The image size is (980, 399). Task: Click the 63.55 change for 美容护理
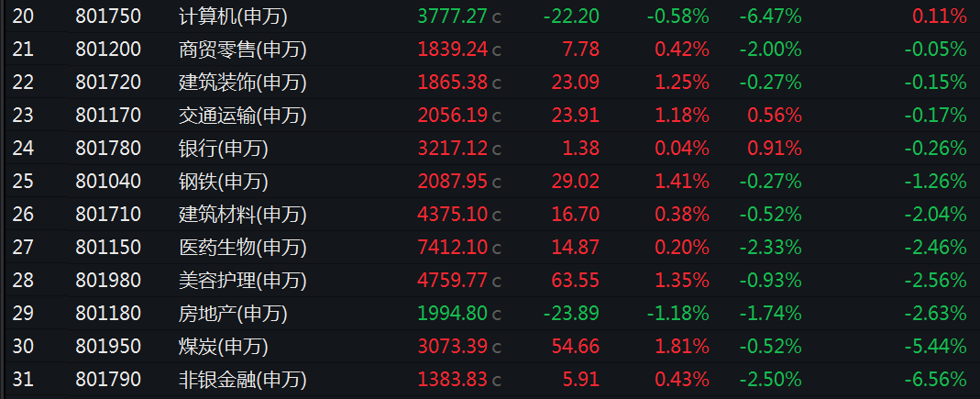point(576,280)
